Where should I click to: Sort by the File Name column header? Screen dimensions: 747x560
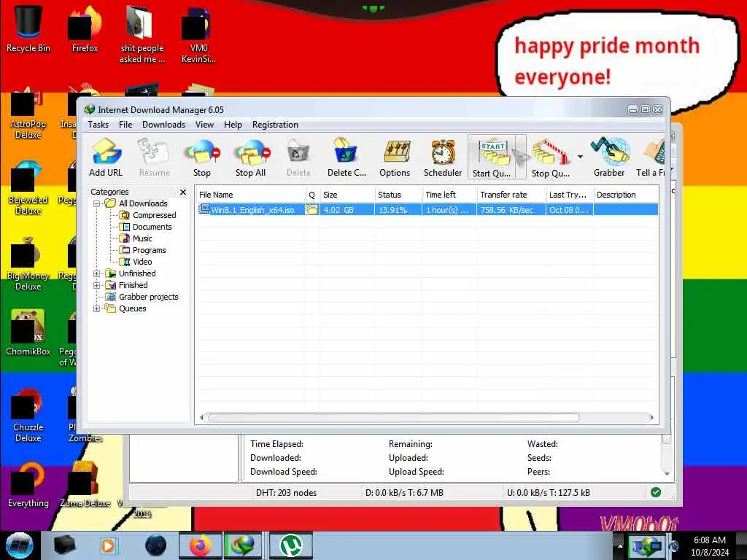tap(251, 195)
